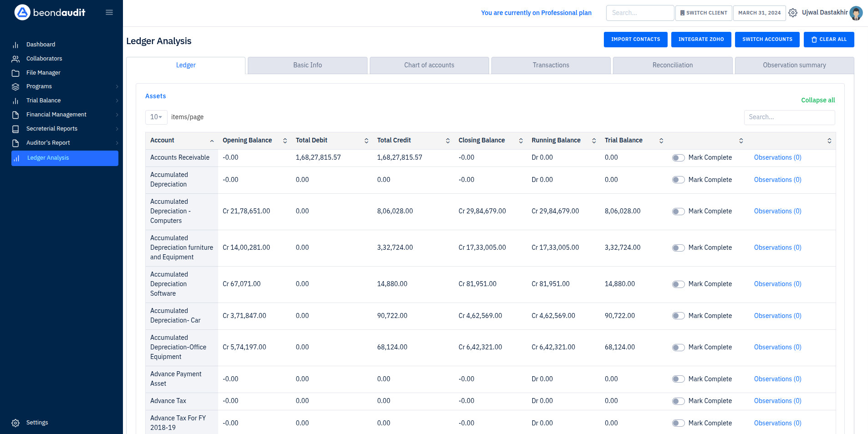Image resolution: width=868 pixels, height=434 pixels.
Task: Open the beondaudit logo home link
Action: [50, 12]
